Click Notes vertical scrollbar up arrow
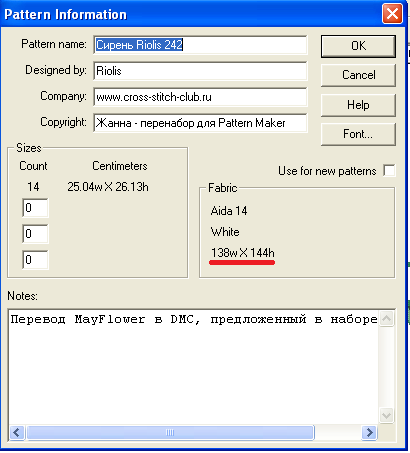410x453 pixels. (387, 319)
